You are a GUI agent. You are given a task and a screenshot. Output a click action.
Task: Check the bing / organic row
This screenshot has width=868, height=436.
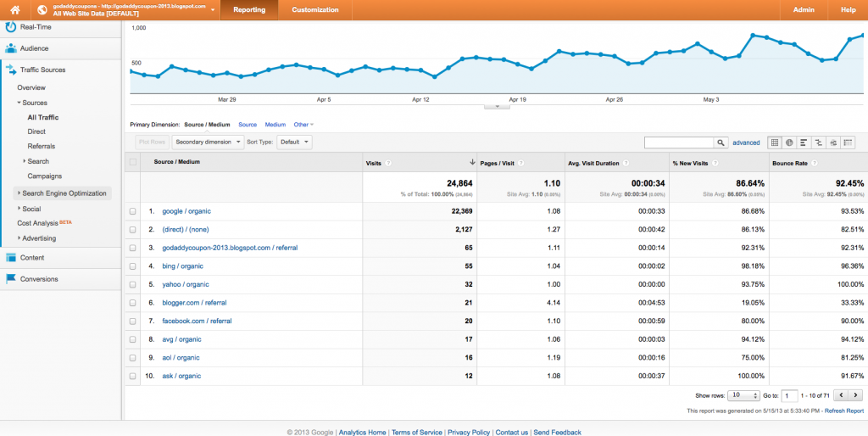[132, 266]
